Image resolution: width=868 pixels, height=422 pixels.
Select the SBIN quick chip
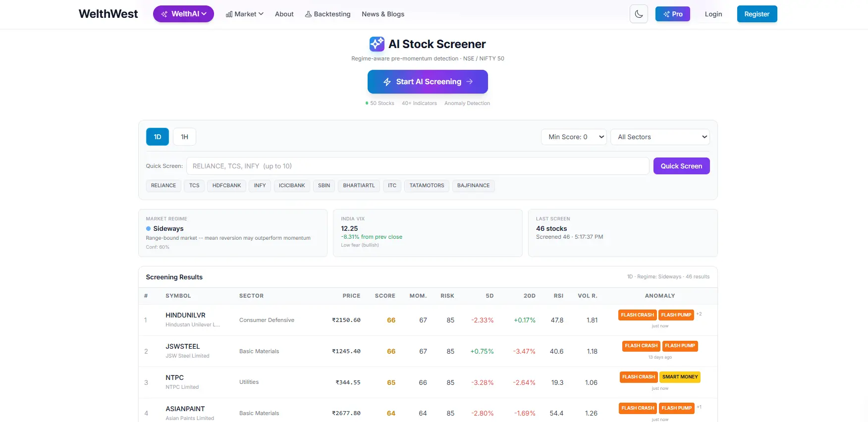pos(324,186)
